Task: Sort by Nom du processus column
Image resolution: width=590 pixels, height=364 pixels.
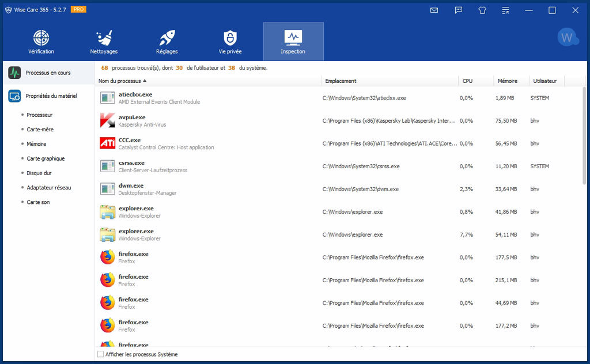Action: click(x=207, y=81)
